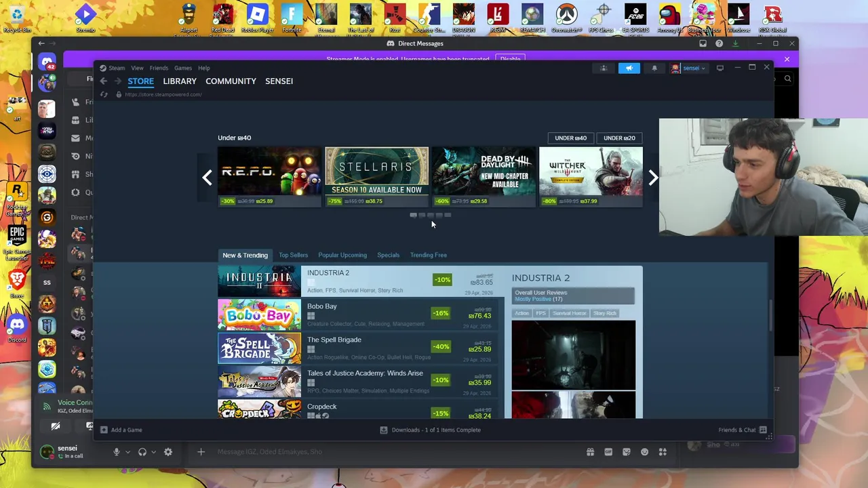Open the Stremio desktop shortcut
The height and width of the screenshot is (488, 868).
(85, 18)
